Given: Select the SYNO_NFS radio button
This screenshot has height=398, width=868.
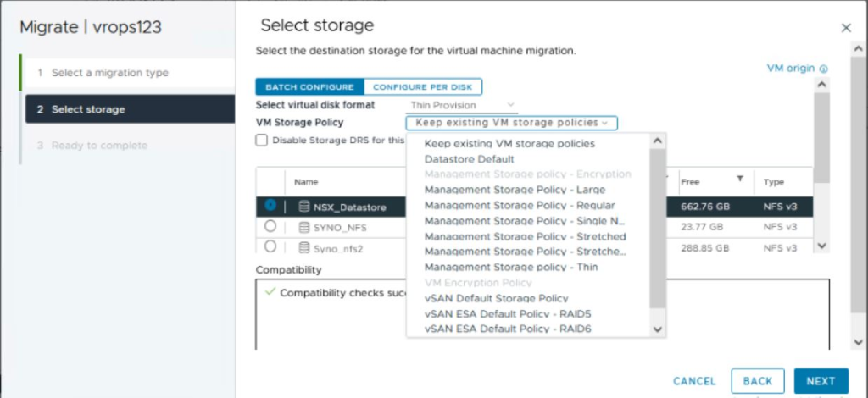Looking at the screenshot, I should (x=270, y=226).
